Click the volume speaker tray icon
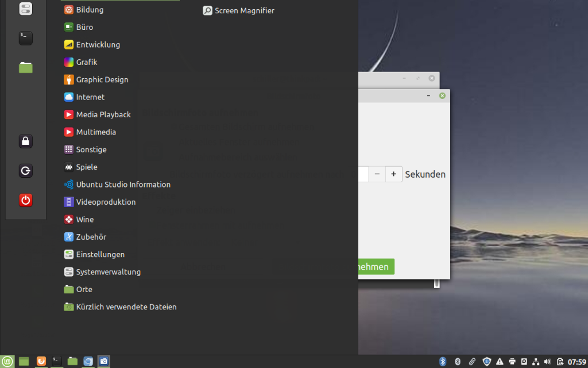Image resolution: width=588 pixels, height=368 pixels. 547,362
